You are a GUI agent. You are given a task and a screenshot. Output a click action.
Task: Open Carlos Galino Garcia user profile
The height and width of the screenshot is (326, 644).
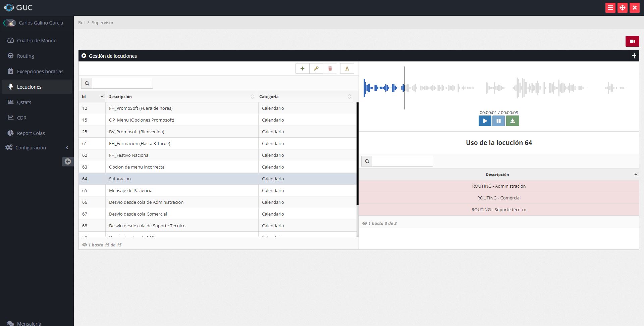click(34, 23)
